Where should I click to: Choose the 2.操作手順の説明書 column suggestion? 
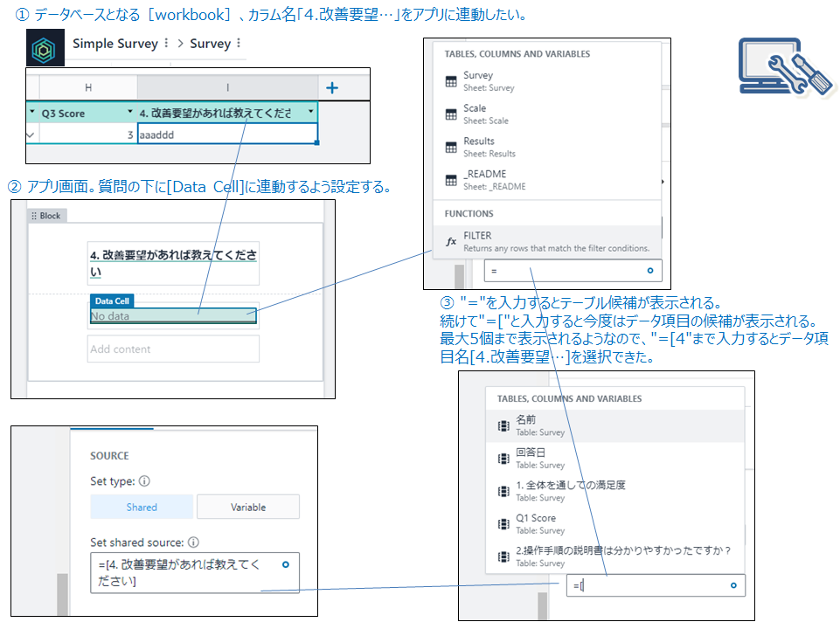(x=615, y=556)
